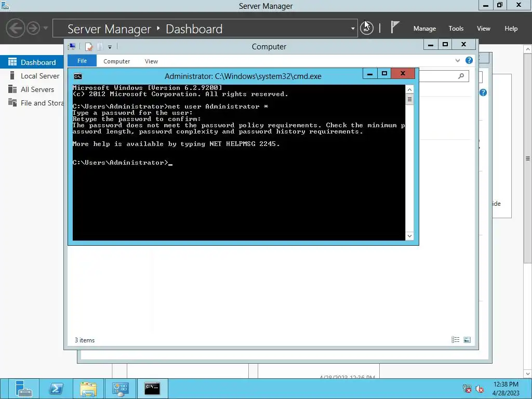Switch to details view in Computer window
Image resolution: width=532 pixels, height=399 pixels.
(x=455, y=340)
